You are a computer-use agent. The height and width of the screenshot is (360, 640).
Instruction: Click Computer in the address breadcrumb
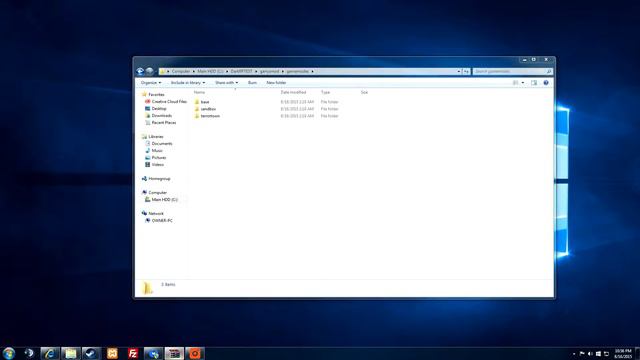(181, 71)
